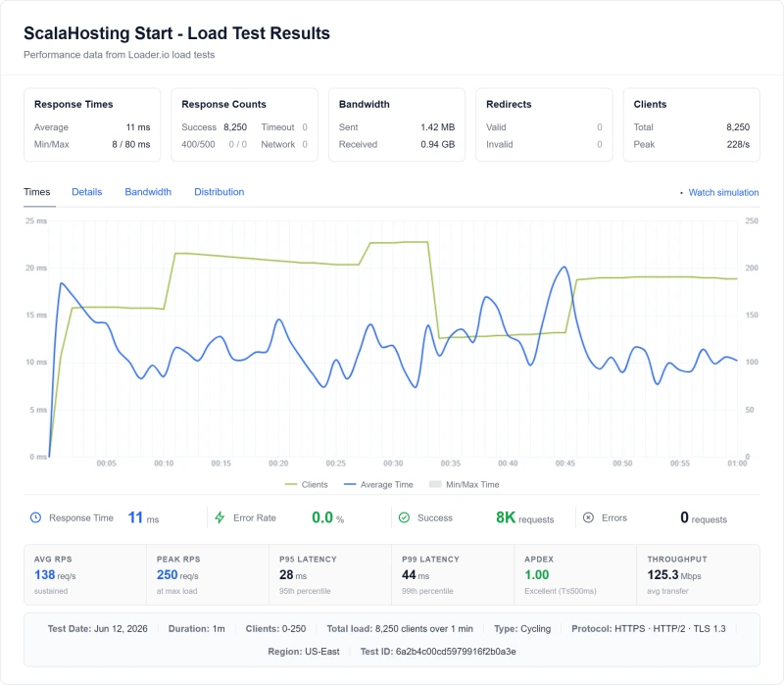This screenshot has height=685, width=784.
Task: Click the Redirects card title
Action: click(x=509, y=104)
